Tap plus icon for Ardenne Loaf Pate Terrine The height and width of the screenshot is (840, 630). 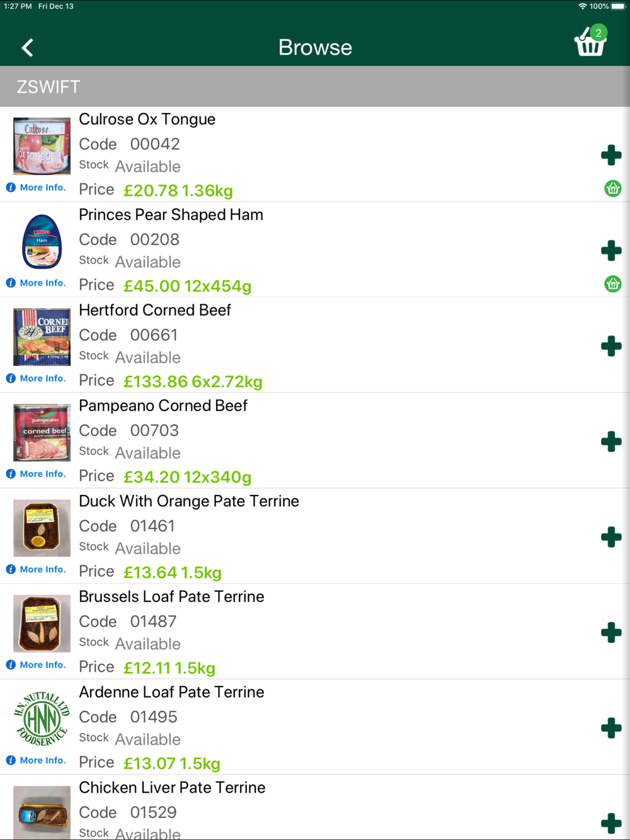(x=611, y=729)
